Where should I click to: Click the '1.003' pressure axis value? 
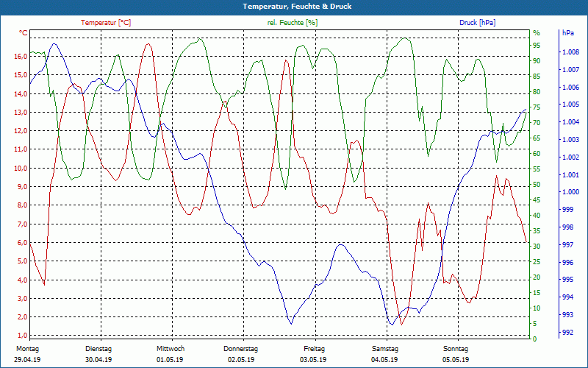tap(571, 140)
